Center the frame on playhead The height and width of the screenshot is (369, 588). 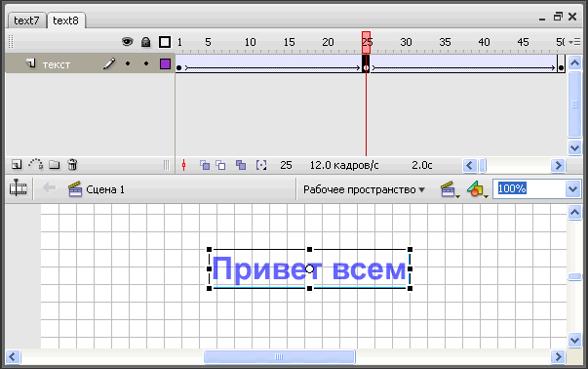[183, 165]
